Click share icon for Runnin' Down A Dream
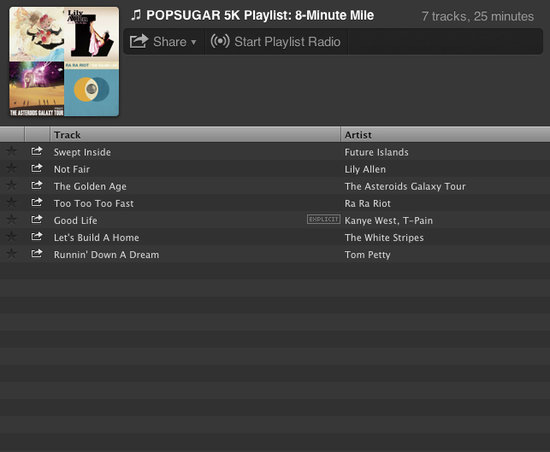The width and height of the screenshot is (550, 452). tap(37, 254)
